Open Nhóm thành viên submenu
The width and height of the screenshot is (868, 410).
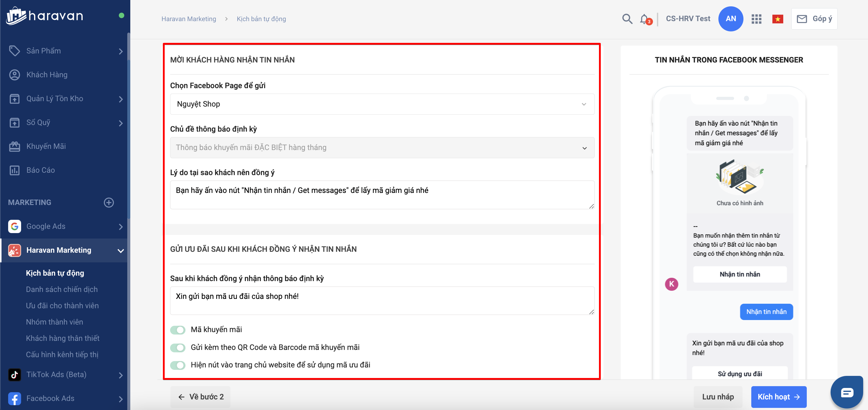pyautogui.click(x=54, y=322)
